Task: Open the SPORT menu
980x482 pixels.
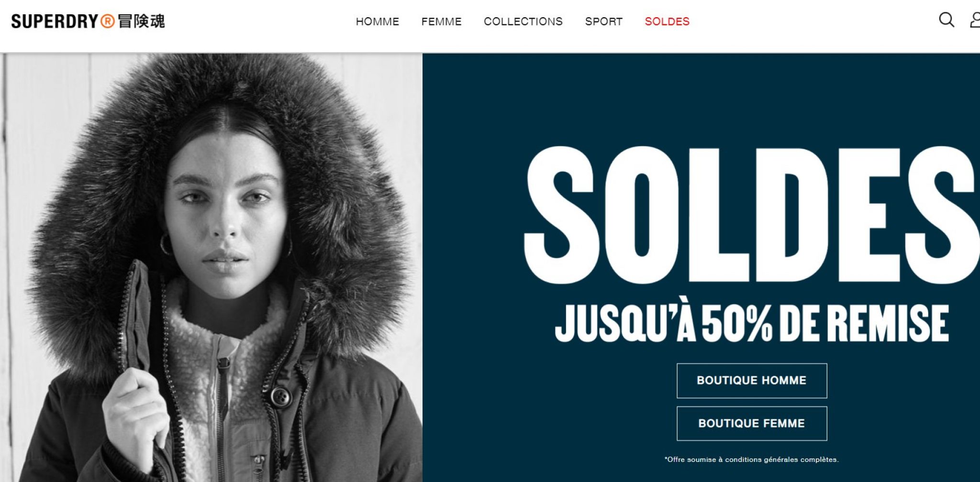Action: [603, 22]
